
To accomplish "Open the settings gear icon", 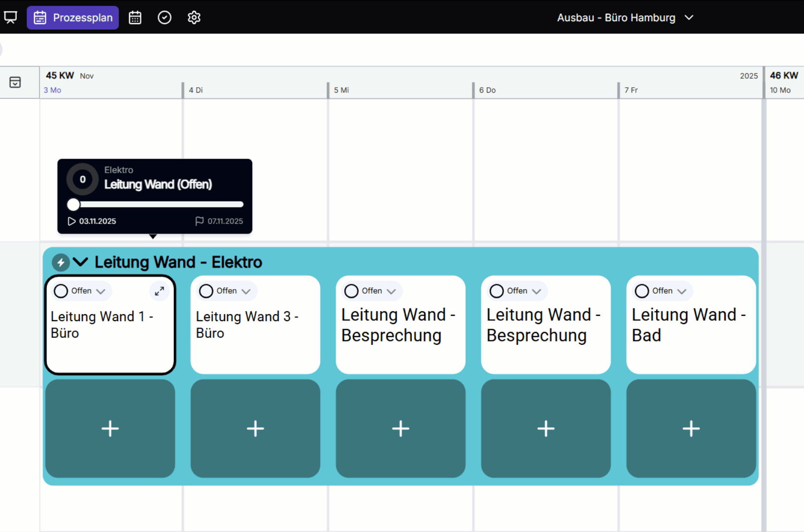I will point(194,18).
